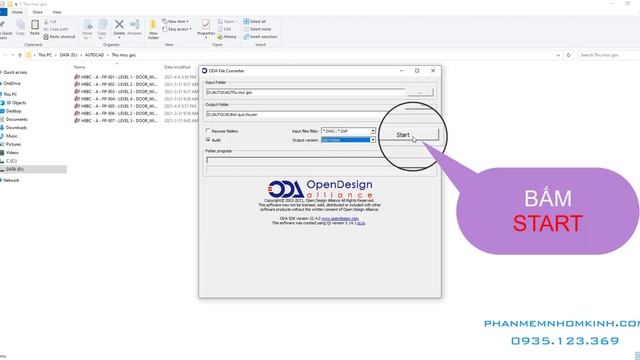Select This PC in navigation pane
640x360 pixels.
point(10,94)
